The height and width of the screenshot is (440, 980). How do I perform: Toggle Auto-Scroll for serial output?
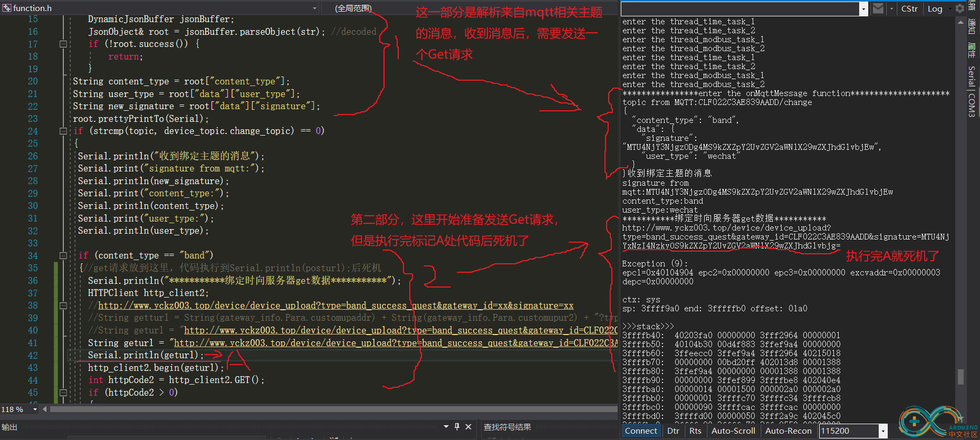(733, 431)
